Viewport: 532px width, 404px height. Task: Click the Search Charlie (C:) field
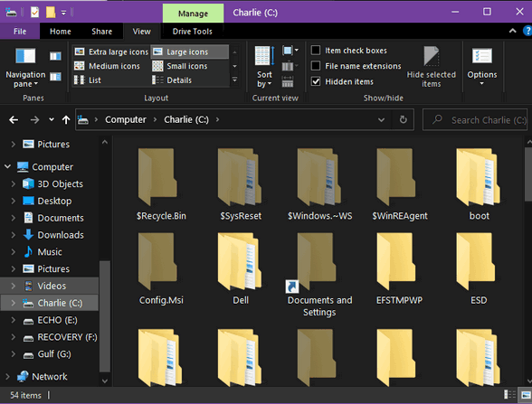tap(475, 119)
